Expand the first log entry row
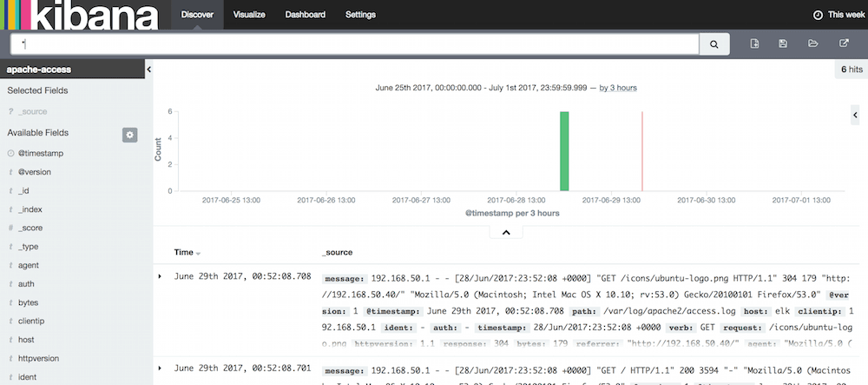The image size is (868, 385). [160, 276]
